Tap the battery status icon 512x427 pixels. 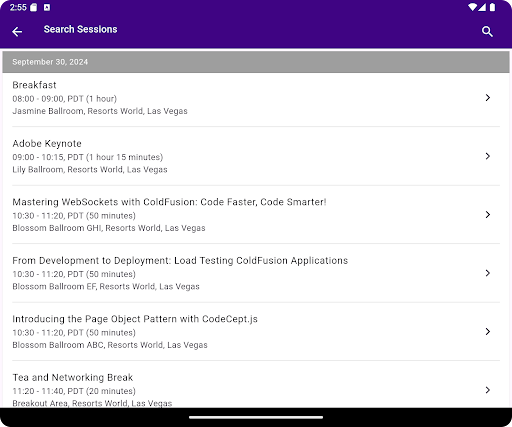click(492, 7)
